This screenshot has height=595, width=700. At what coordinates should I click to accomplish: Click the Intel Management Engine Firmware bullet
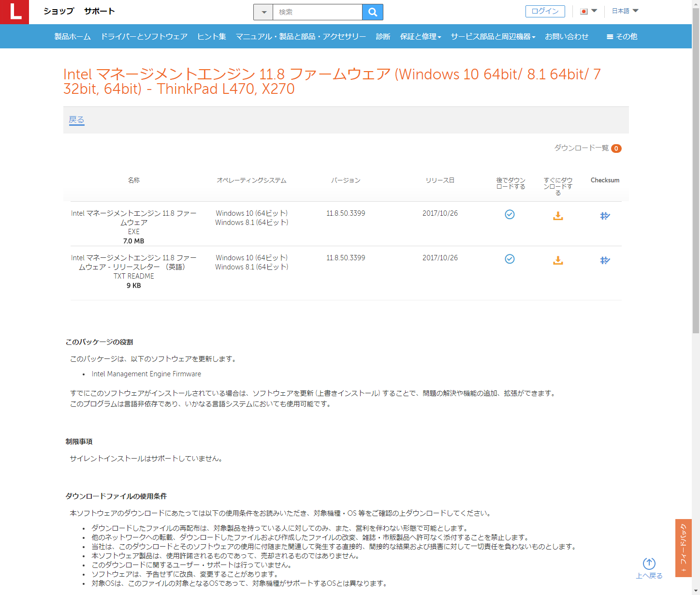(x=146, y=374)
